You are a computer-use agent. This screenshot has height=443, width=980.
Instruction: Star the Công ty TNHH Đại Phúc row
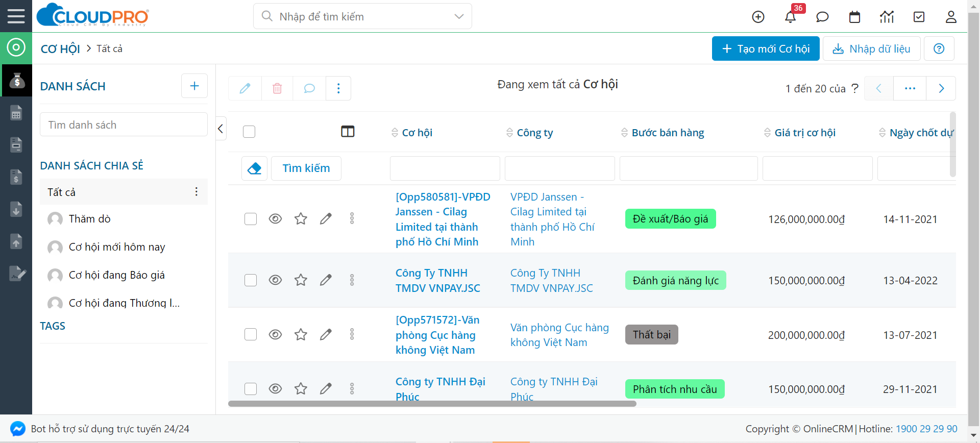(x=301, y=389)
